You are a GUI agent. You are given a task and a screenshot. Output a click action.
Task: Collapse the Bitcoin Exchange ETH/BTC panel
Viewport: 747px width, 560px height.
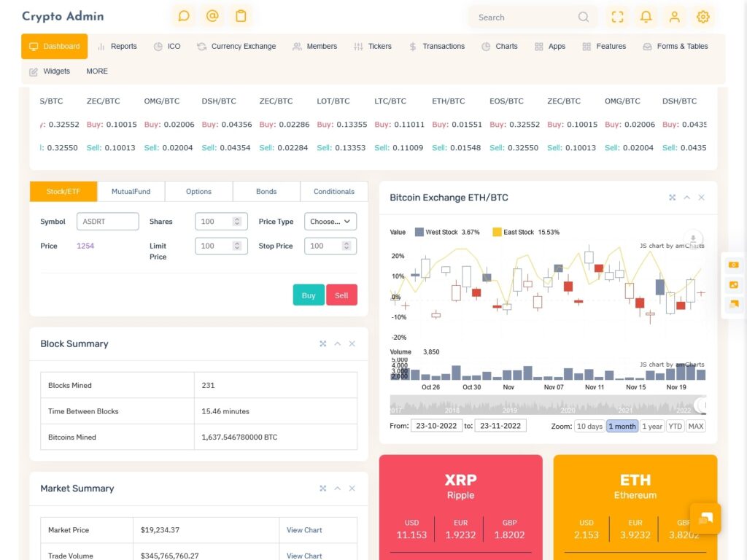[687, 198]
